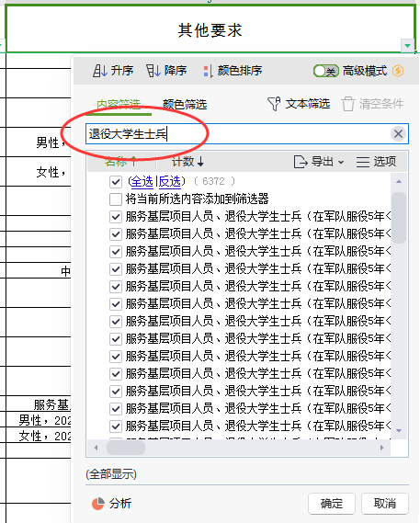Toggle the 高级模式 switch
Screen dimensions: 420x523
coord(326,71)
